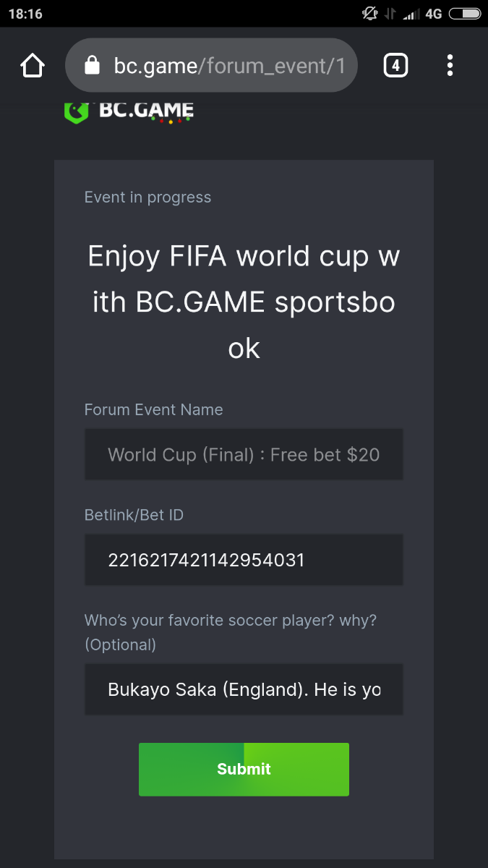This screenshot has width=488, height=868.
Task: Click the Forum Event Name field
Action: (x=244, y=454)
